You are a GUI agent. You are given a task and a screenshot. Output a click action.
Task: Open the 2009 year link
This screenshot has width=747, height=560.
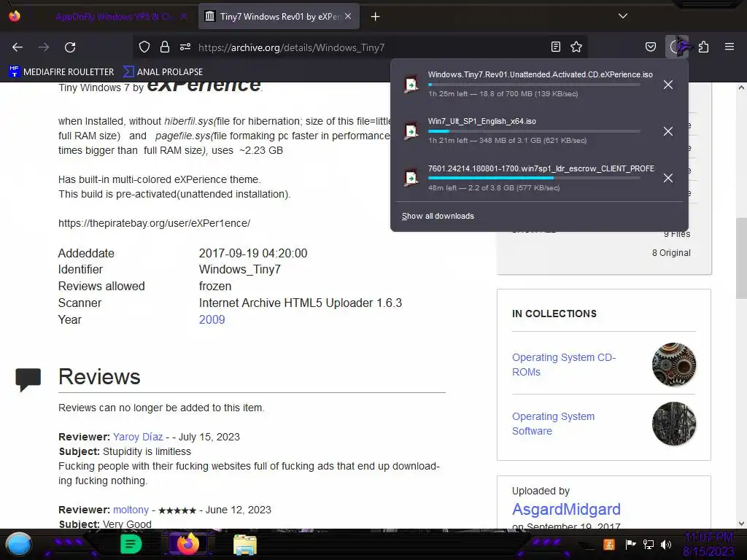(212, 319)
